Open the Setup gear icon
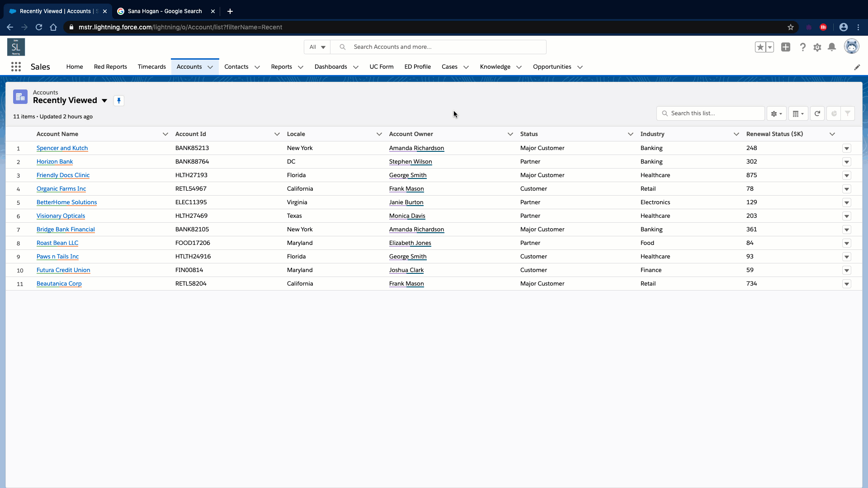 click(817, 47)
